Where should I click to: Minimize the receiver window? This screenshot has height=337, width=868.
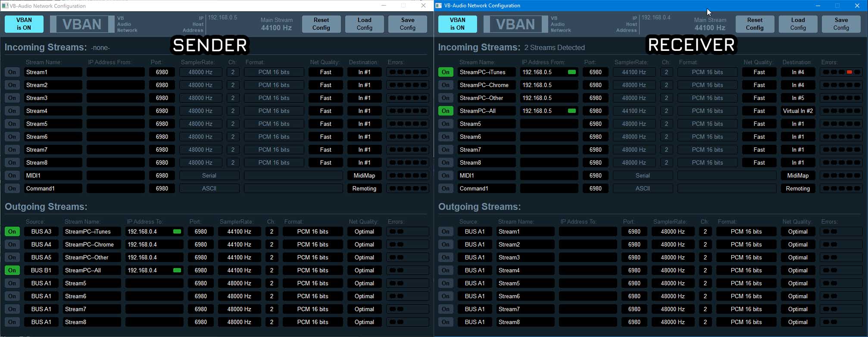click(x=818, y=6)
